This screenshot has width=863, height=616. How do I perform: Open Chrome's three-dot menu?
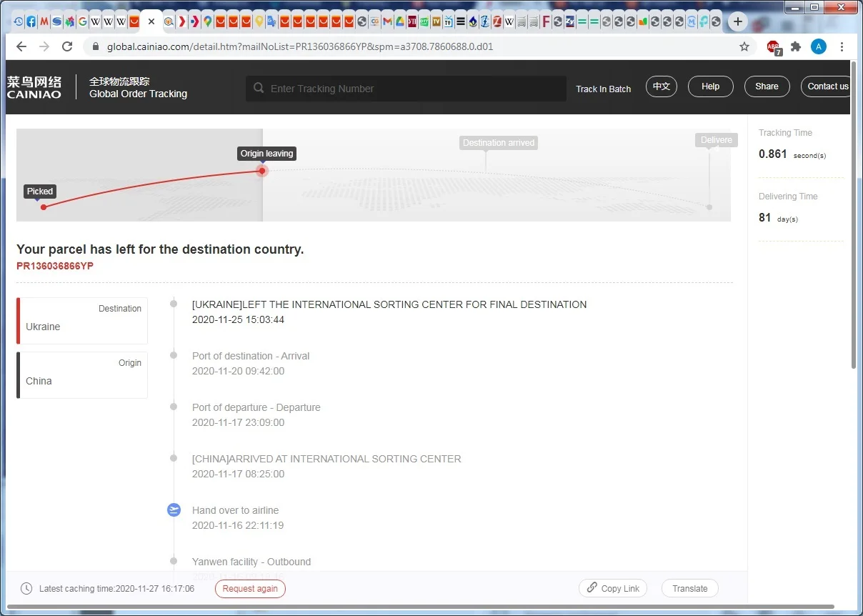(842, 46)
